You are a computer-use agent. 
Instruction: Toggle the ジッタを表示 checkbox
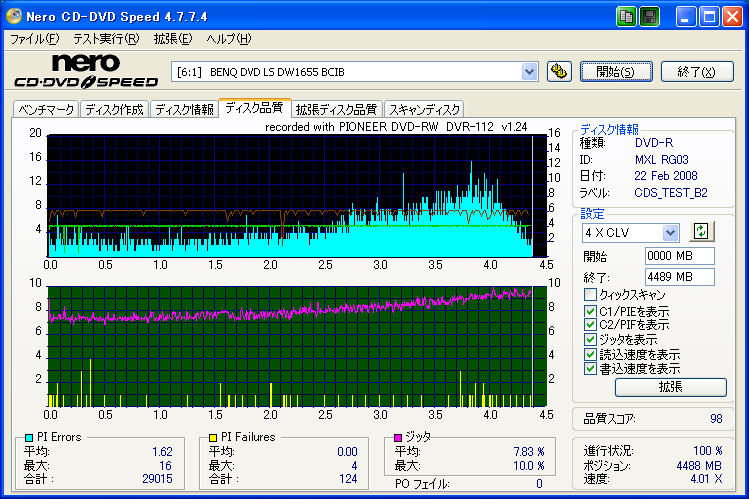point(590,340)
